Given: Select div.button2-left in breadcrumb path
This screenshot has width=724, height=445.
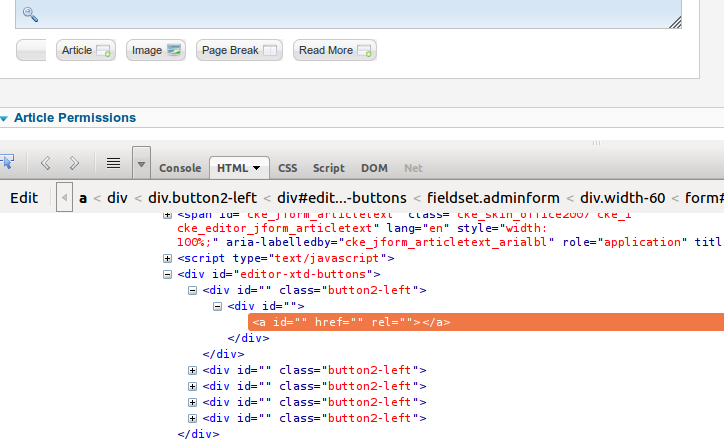Looking at the screenshot, I should pyautogui.click(x=202, y=198).
